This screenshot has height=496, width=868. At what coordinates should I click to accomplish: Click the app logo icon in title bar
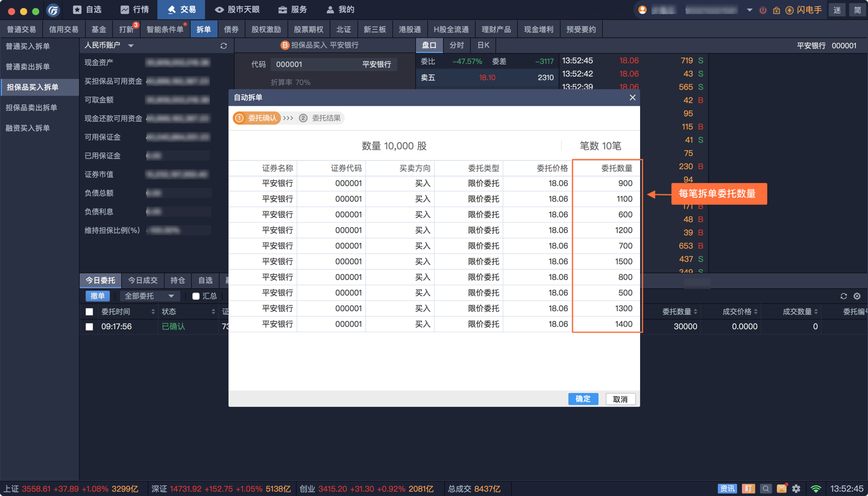pos(53,10)
